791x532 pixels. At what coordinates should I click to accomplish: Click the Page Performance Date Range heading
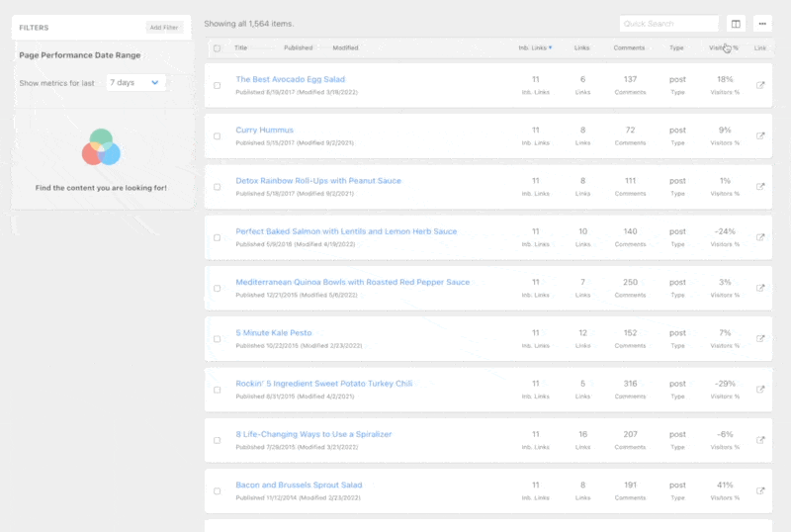pyautogui.click(x=80, y=55)
